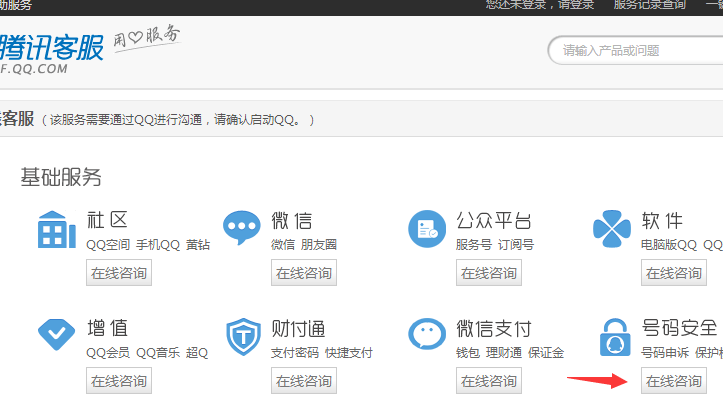Click the 财付通 shield icon
The height and width of the screenshot is (408, 723).
pos(243,337)
